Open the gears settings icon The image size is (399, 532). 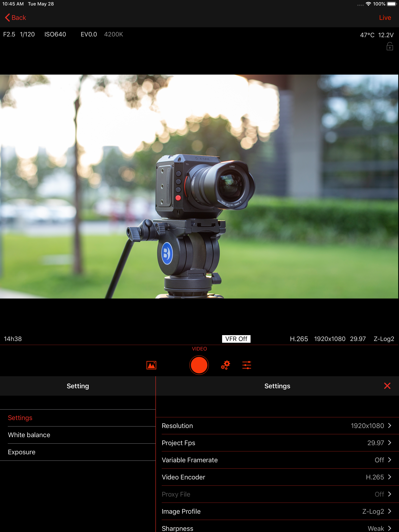[x=225, y=365]
